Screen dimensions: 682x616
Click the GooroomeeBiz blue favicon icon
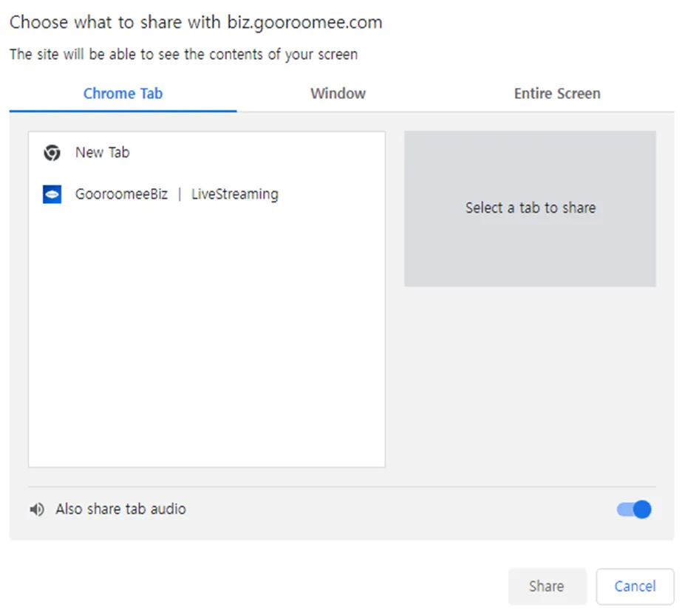tap(52, 194)
